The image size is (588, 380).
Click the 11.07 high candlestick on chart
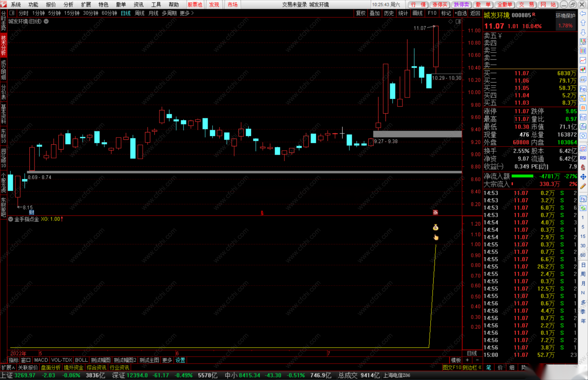coord(436,46)
